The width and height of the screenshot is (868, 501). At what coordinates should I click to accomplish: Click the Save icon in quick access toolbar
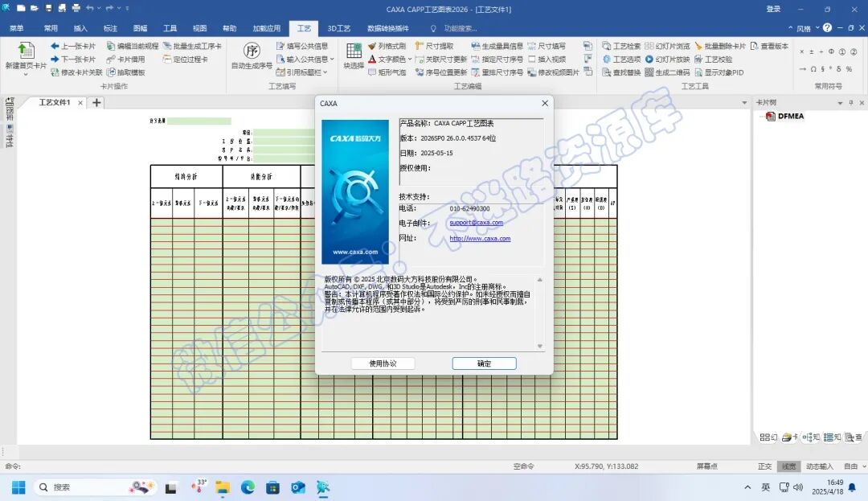pos(49,8)
